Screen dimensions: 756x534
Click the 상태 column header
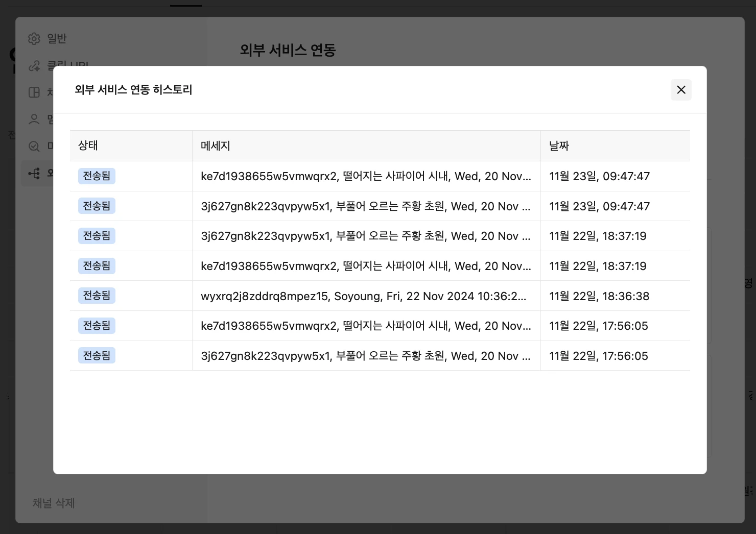pyautogui.click(x=88, y=145)
